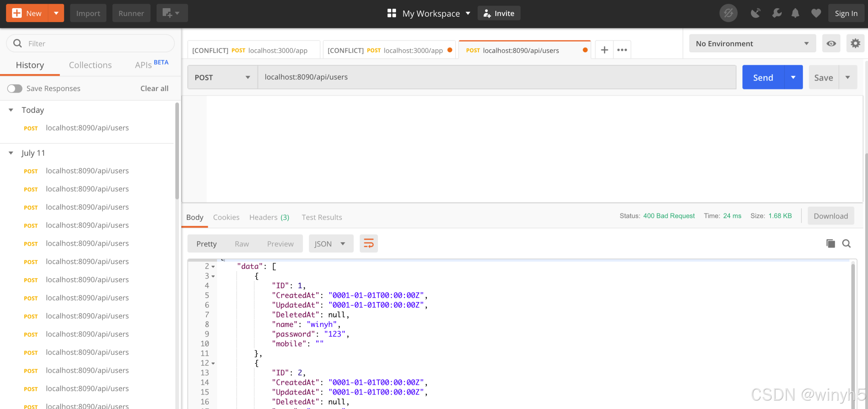Click the Import tool icon

88,13
